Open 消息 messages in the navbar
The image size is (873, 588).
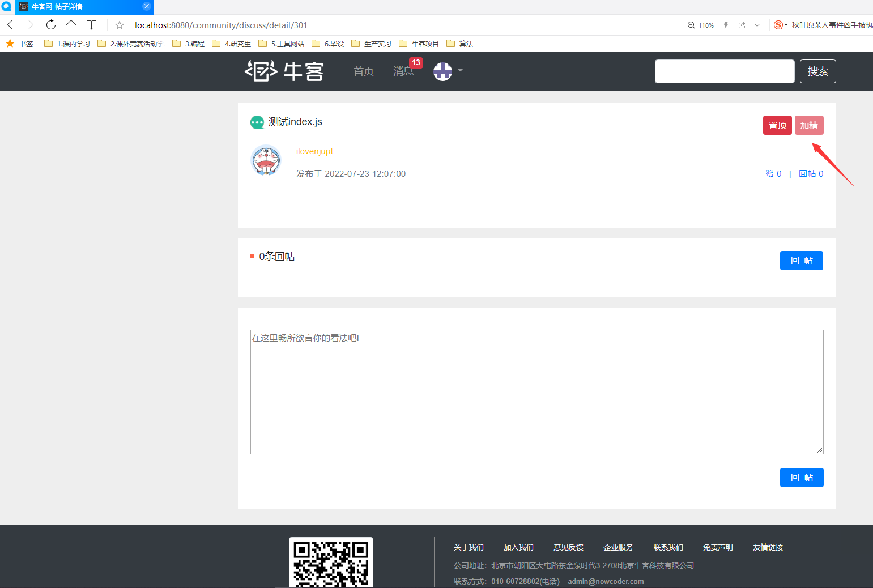click(x=403, y=71)
